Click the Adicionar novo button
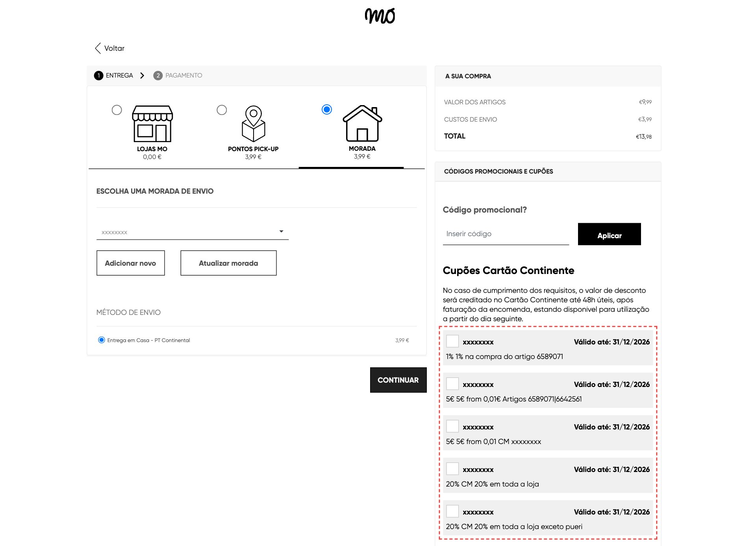This screenshot has height=546, width=756. pyautogui.click(x=131, y=263)
